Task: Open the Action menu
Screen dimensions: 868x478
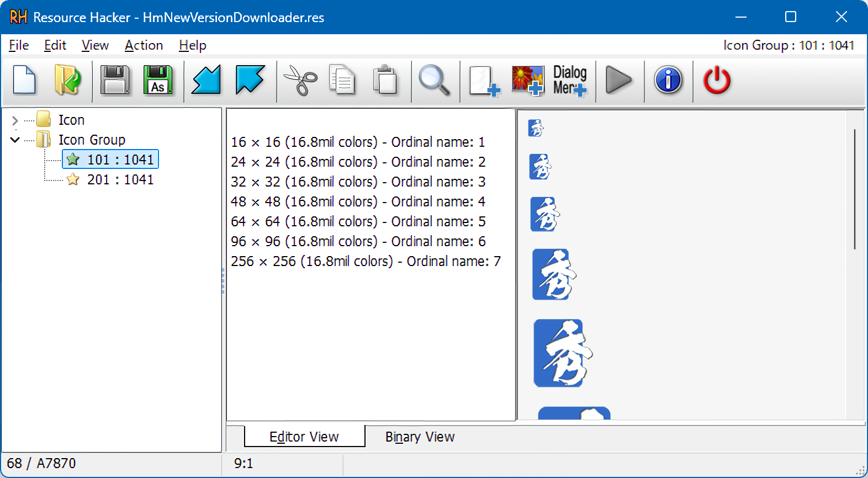Action: point(144,45)
